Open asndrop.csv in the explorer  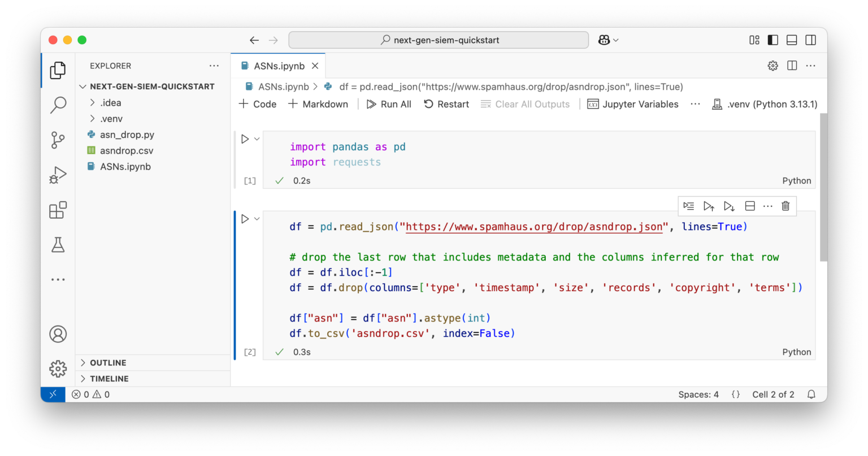(x=126, y=151)
